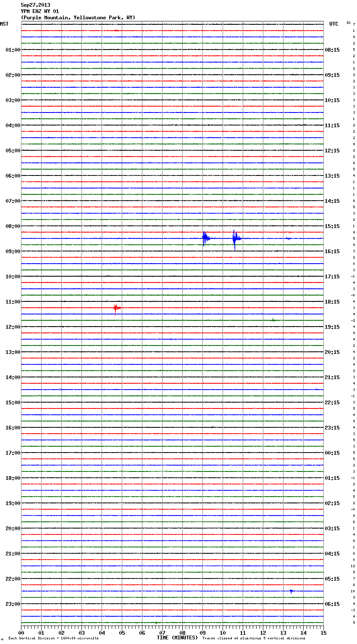Click the 10:15 UTC time label
Image resolution: width=357 pixels, height=644 pixels.
click(x=332, y=100)
